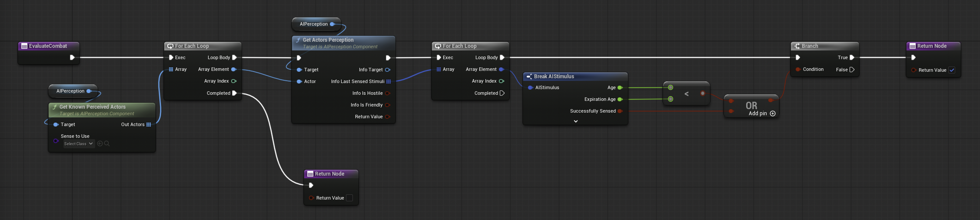This screenshot has height=220, width=980.
Task: Click the Out Actors array pin
Action: pos(149,124)
